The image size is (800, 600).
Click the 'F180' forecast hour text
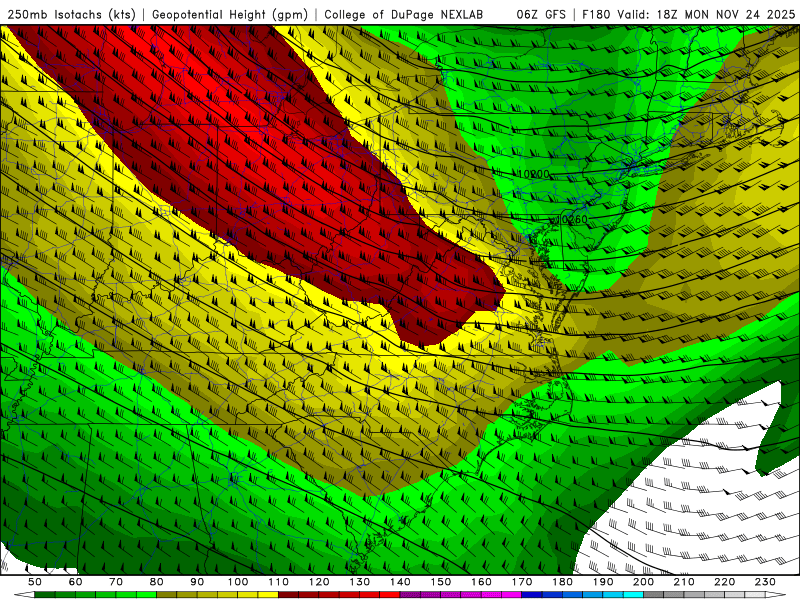pyautogui.click(x=596, y=15)
